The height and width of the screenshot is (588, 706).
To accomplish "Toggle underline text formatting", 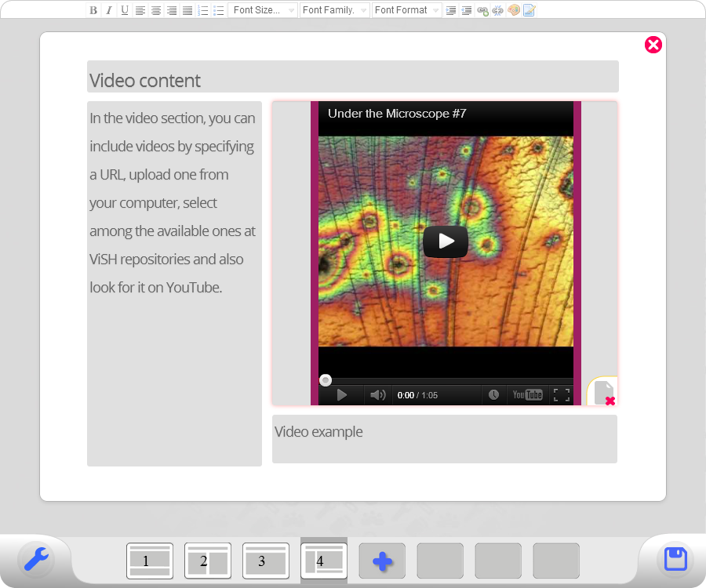I will [x=124, y=10].
